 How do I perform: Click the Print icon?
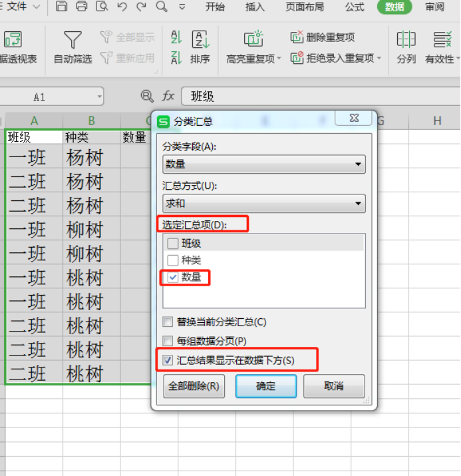click(x=81, y=6)
